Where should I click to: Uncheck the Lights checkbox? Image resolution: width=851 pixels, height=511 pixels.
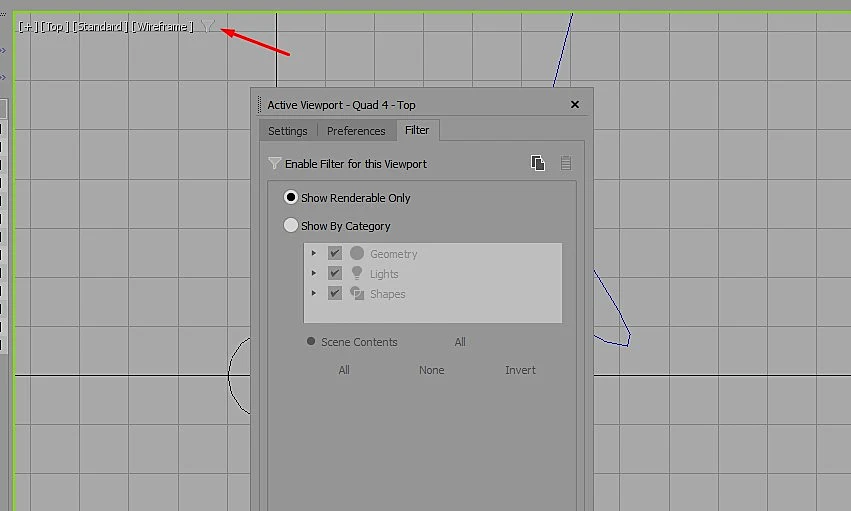point(334,273)
